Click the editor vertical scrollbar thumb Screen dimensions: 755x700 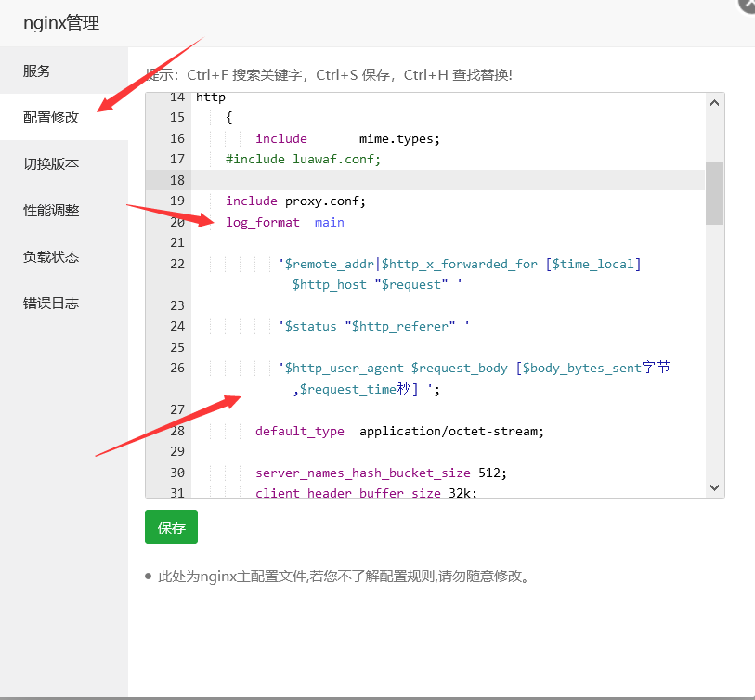[x=714, y=193]
